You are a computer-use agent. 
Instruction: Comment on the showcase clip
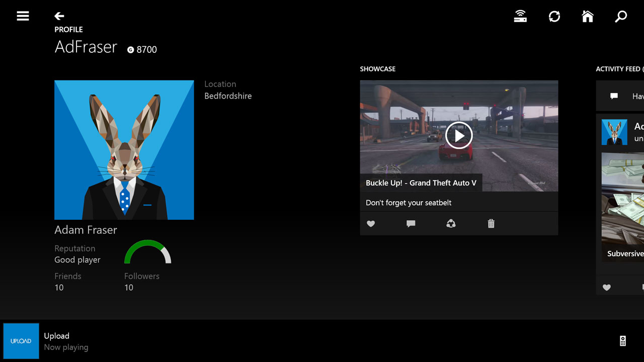click(x=411, y=224)
